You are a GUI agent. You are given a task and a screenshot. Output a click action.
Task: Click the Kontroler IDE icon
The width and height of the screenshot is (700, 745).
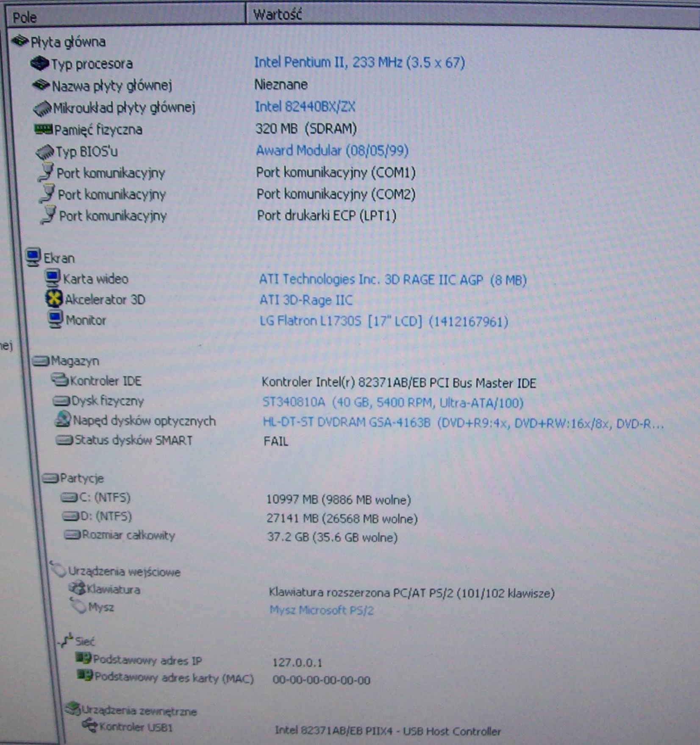coord(59,380)
